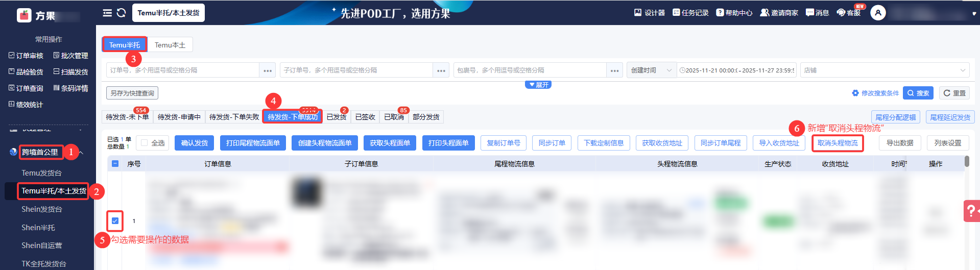Open Shein自运营 in the sidebar

point(42,246)
